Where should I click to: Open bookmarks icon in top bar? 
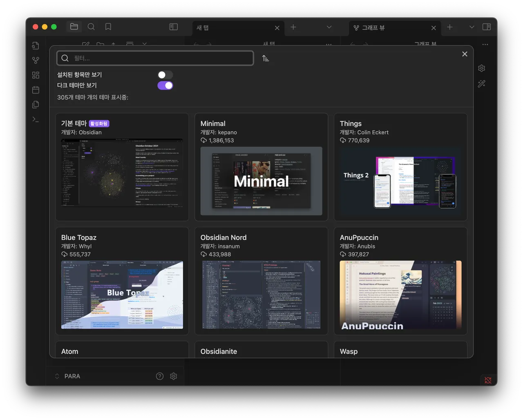click(x=108, y=27)
